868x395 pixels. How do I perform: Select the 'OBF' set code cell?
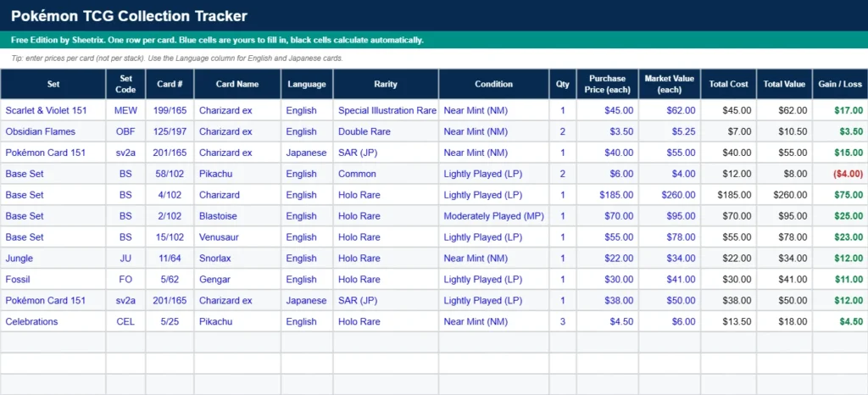coord(125,131)
